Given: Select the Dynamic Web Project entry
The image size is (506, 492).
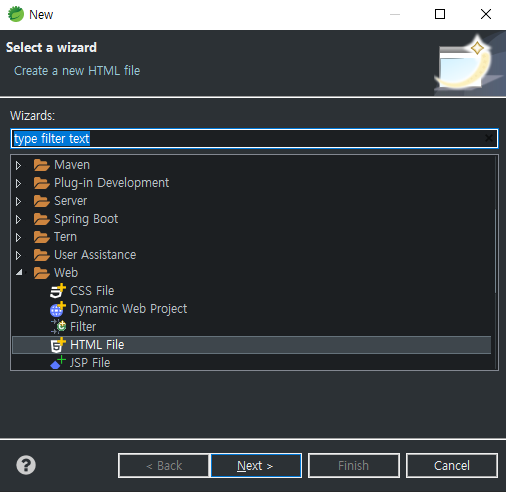Looking at the screenshot, I should (x=129, y=309).
